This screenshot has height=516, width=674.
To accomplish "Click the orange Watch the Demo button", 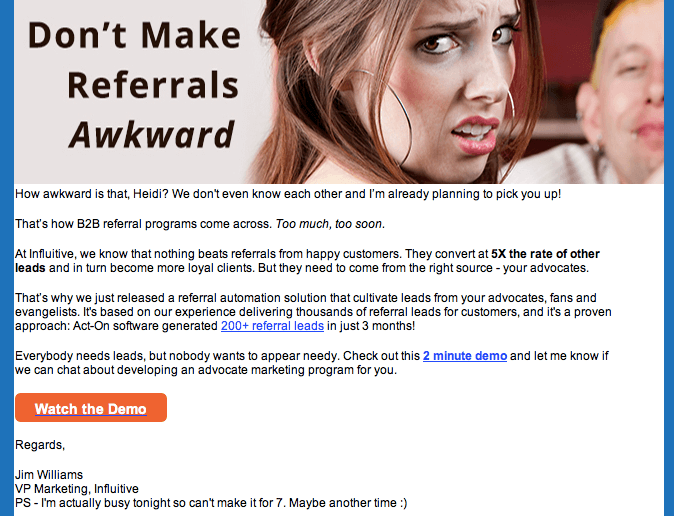I will pos(91,407).
